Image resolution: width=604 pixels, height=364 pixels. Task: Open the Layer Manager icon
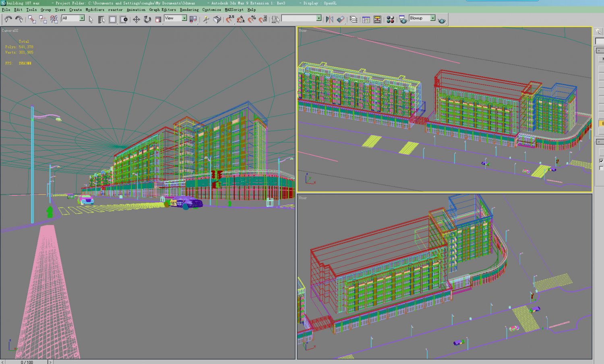coord(354,19)
